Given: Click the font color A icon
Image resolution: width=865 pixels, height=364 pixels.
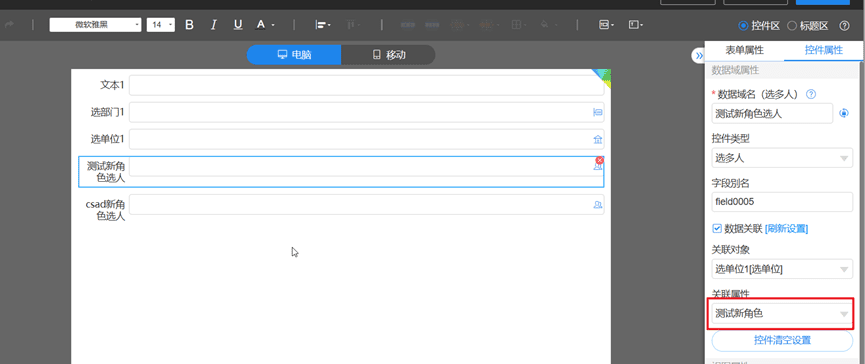Looking at the screenshot, I should (x=260, y=25).
